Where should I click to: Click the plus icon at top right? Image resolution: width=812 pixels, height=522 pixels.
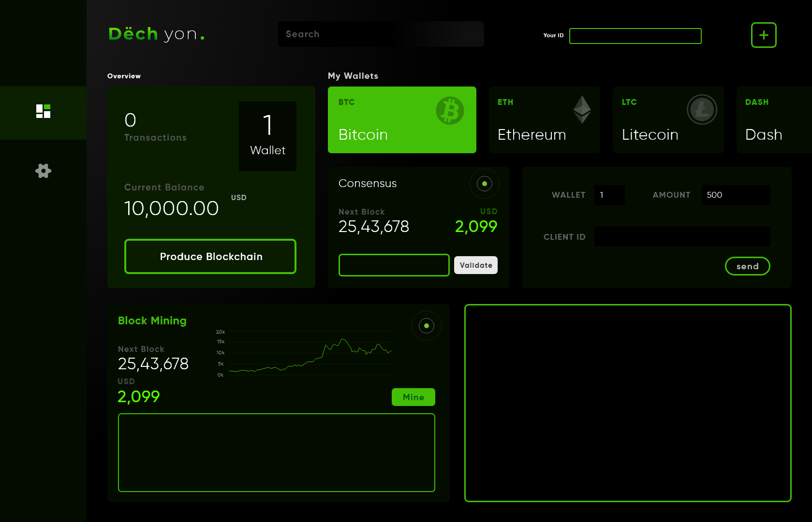click(x=764, y=35)
